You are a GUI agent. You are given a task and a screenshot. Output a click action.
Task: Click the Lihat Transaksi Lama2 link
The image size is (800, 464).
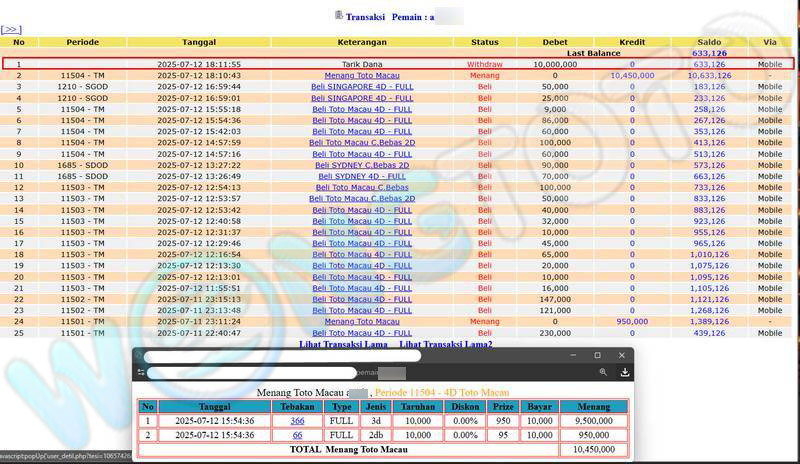click(x=445, y=344)
